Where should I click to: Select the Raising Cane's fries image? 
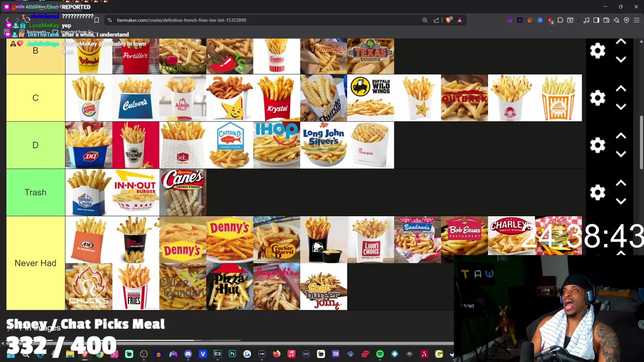coord(183,193)
